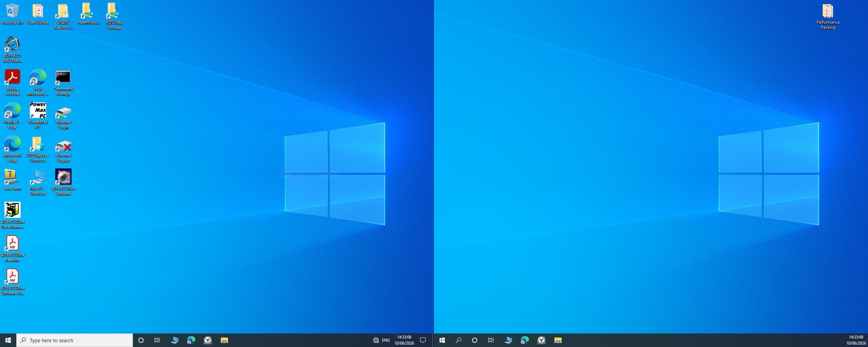Select the Command Prompt desktop shortcut

(63, 83)
